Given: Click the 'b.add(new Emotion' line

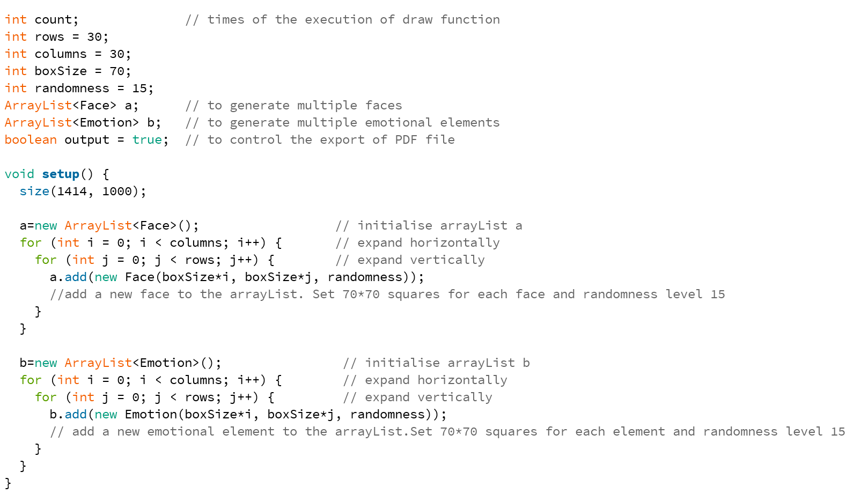Looking at the screenshot, I should pyautogui.click(x=248, y=415).
